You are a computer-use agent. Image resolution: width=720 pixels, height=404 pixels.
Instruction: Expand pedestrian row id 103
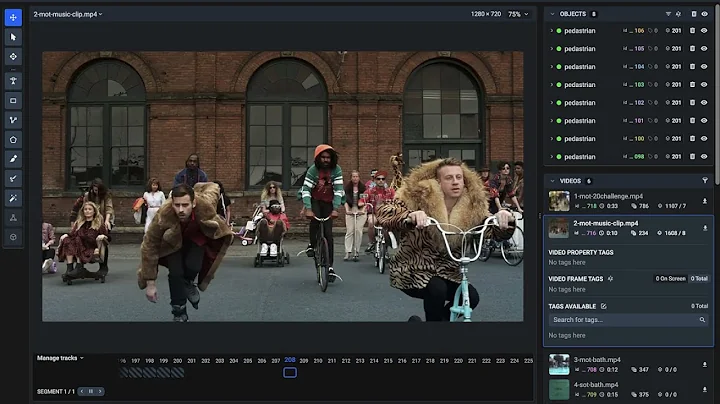[x=551, y=84]
